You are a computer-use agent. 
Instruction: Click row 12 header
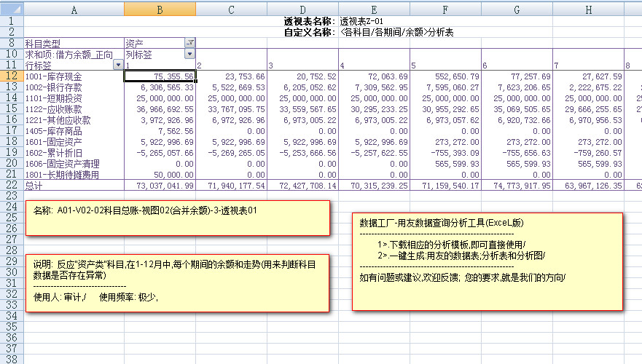point(12,76)
